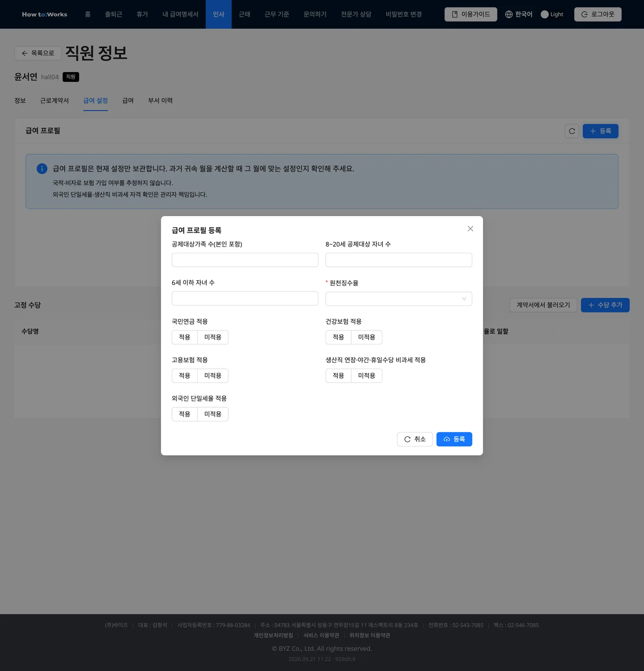This screenshot has height=671, width=644.
Task: Open the 전문가 상담 menu
Action: (356, 14)
